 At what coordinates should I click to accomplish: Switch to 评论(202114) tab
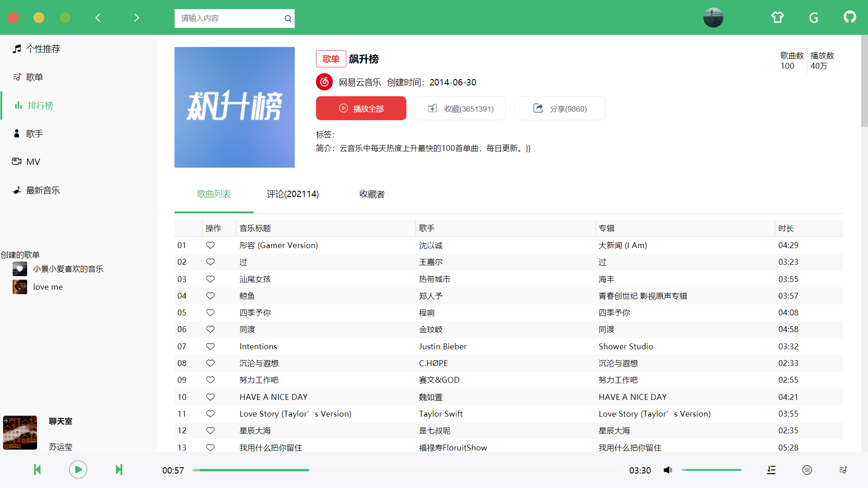pyautogui.click(x=292, y=194)
